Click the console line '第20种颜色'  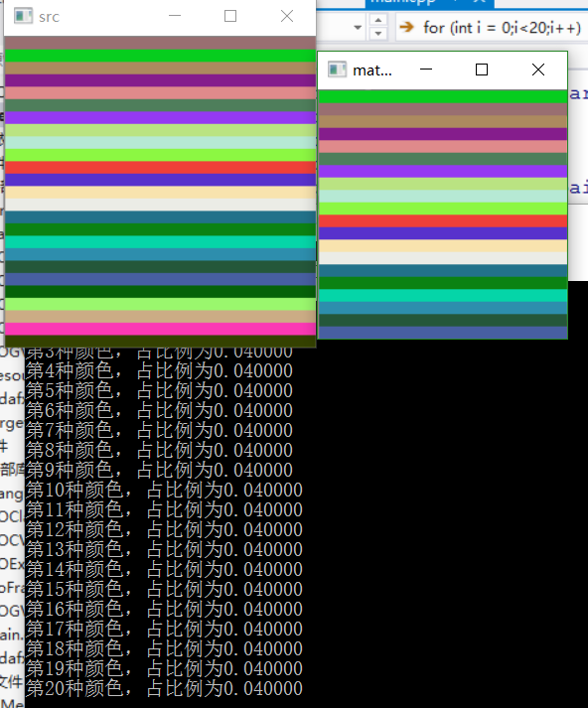click(164, 689)
